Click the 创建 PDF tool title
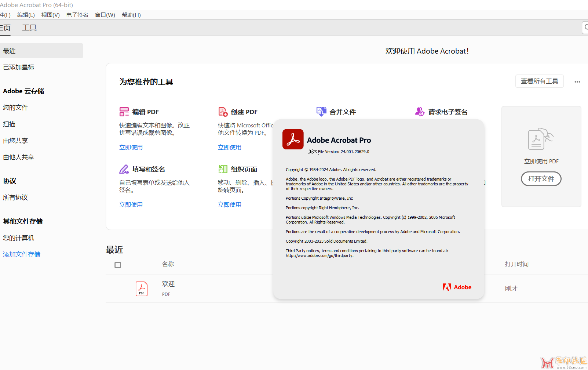Viewport: 588px width, 370px height. click(244, 112)
